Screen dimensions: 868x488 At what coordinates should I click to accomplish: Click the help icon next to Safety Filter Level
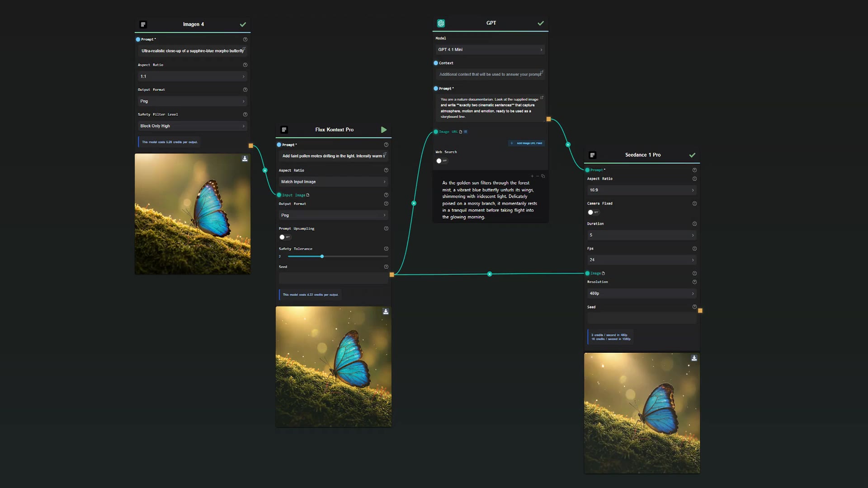pyautogui.click(x=245, y=114)
